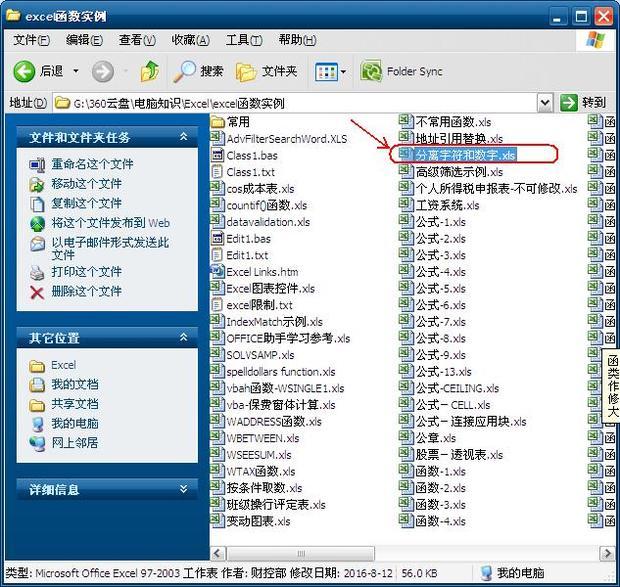The image size is (620, 587).
Task: Click the horizontal scrollbar thumb
Action: pyautogui.click(x=301, y=553)
